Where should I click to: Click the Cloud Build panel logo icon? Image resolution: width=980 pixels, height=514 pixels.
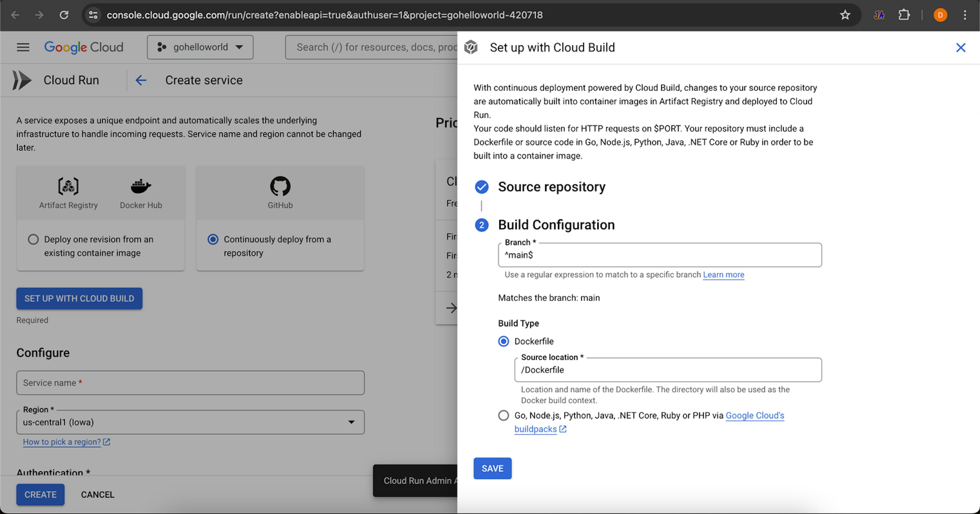coord(471,47)
